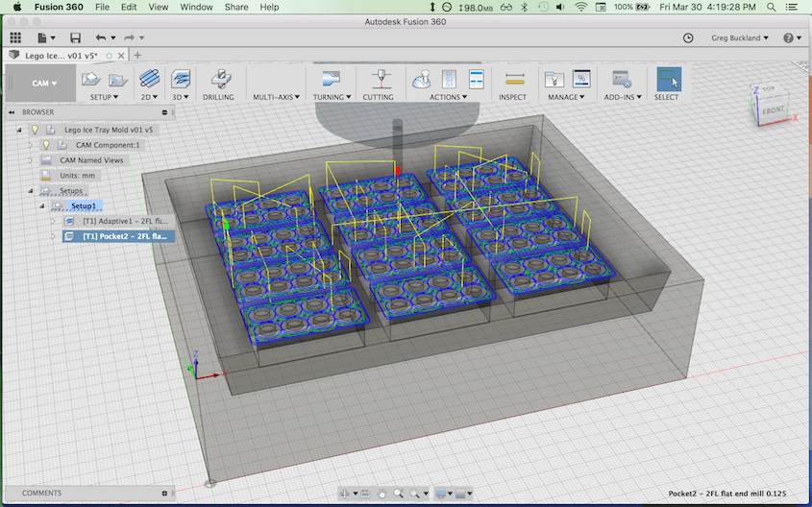Open the ADD-INS dropdown menu
This screenshot has width=812, height=507.
pos(623,97)
